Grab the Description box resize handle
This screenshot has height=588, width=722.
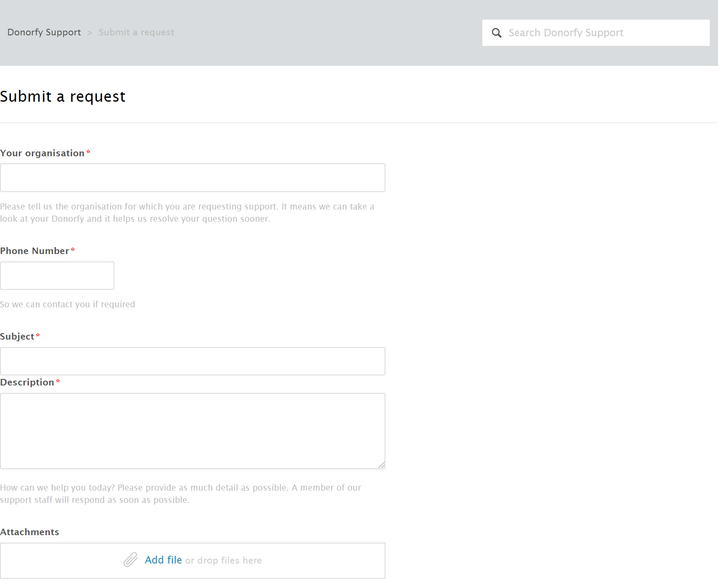coord(382,465)
